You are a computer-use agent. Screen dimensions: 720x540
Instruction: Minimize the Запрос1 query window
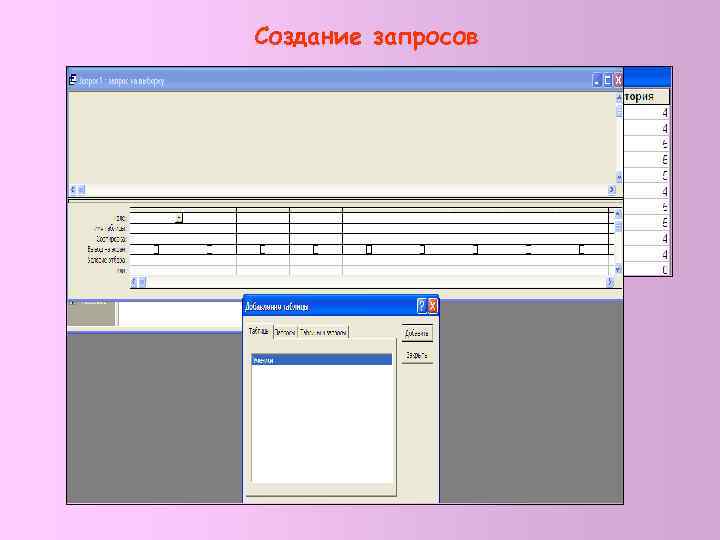point(596,81)
